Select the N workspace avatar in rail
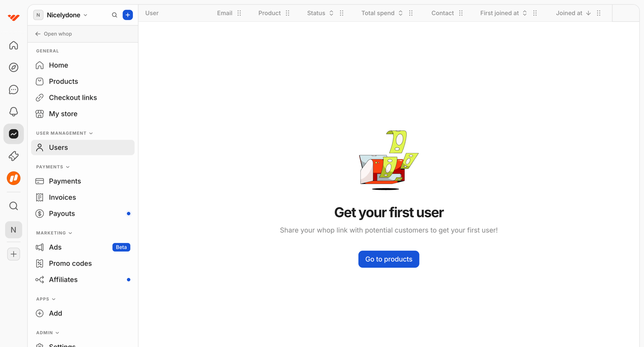This screenshot has height=347, width=644. click(x=14, y=230)
